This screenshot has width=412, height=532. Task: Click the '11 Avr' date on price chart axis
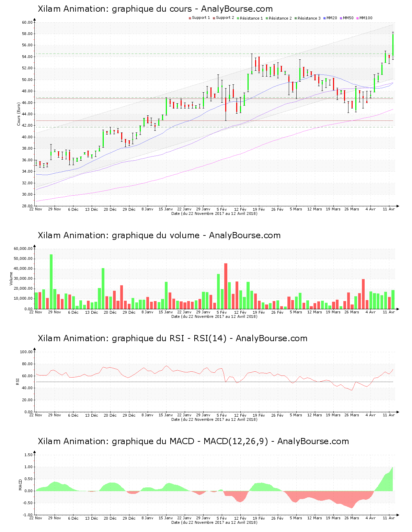tap(389, 209)
